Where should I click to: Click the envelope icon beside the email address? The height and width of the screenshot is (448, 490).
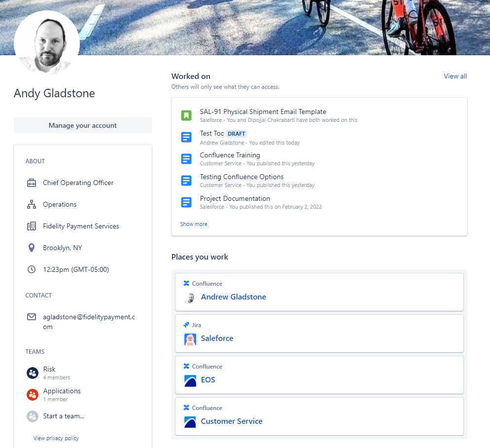click(x=31, y=317)
